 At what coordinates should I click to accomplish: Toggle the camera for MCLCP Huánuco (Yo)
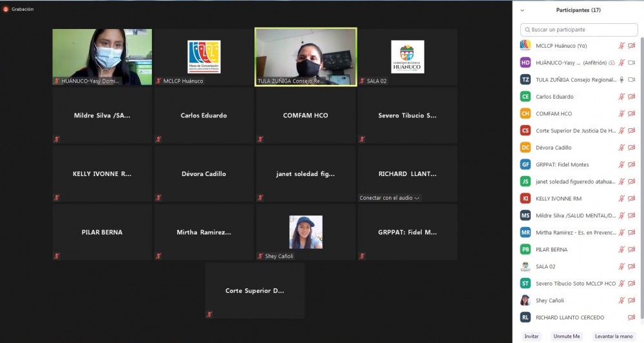pyautogui.click(x=632, y=46)
